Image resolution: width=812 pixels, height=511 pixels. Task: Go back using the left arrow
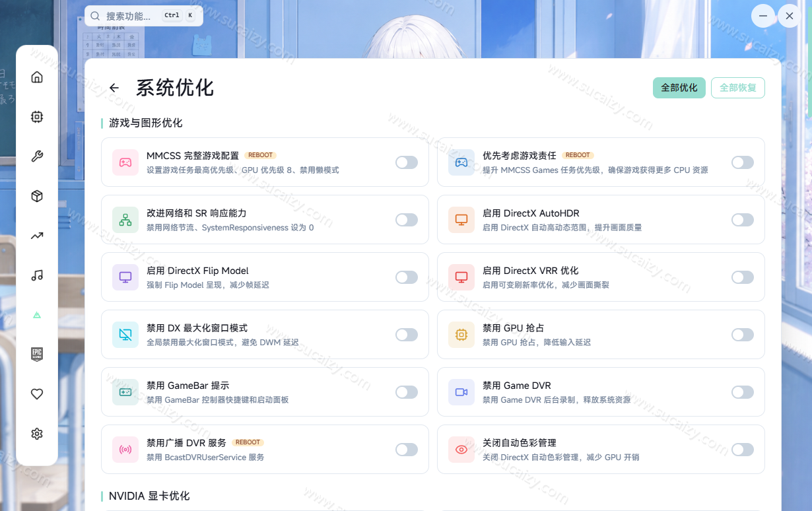coord(114,88)
